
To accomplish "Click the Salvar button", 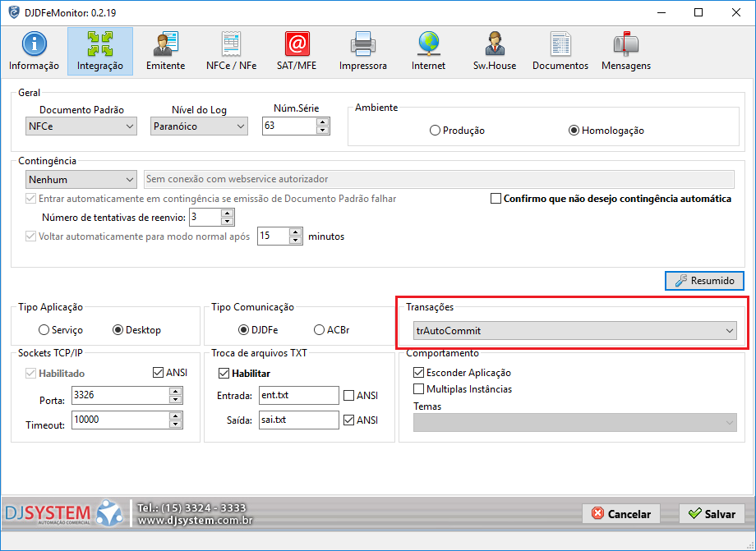I will (x=712, y=514).
